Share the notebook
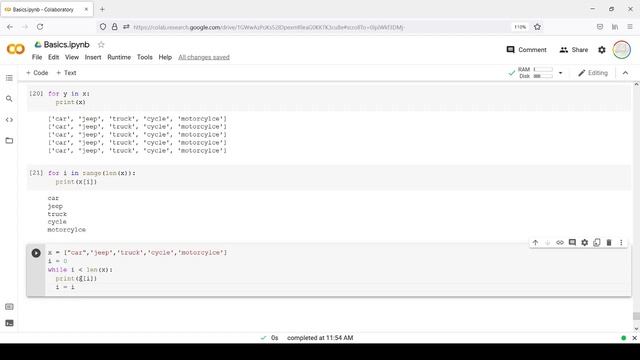The width and height of the screenshot is (640, 360). tap(574, 50)
